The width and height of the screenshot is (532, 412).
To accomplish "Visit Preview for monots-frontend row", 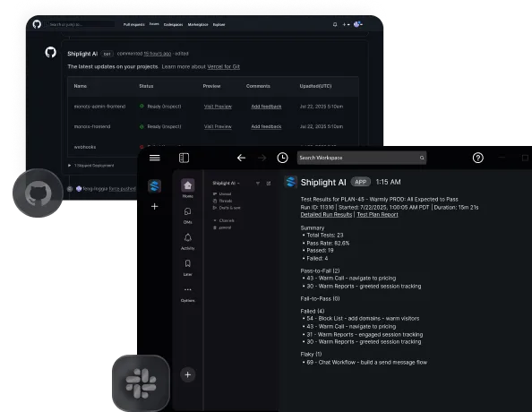I will [x=218, y=126].
